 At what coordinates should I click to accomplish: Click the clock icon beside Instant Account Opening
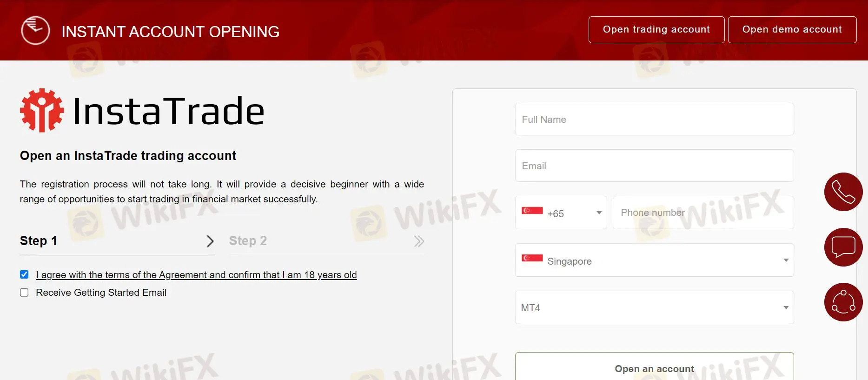click(35, 31)
